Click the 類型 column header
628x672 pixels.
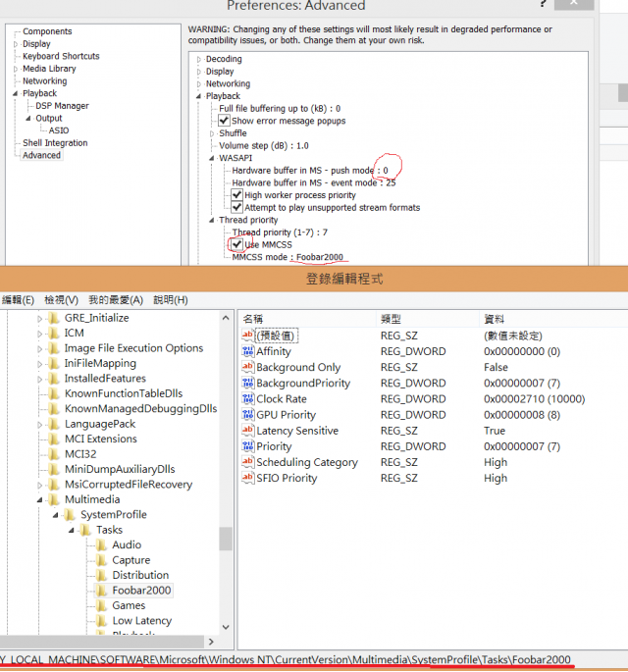(x=428, y=319)
